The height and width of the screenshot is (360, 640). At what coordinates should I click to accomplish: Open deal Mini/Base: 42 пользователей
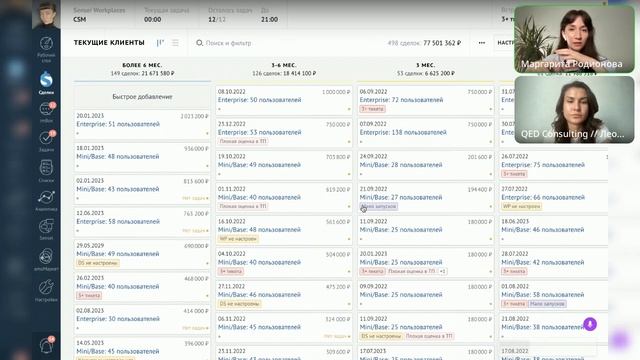542,262
